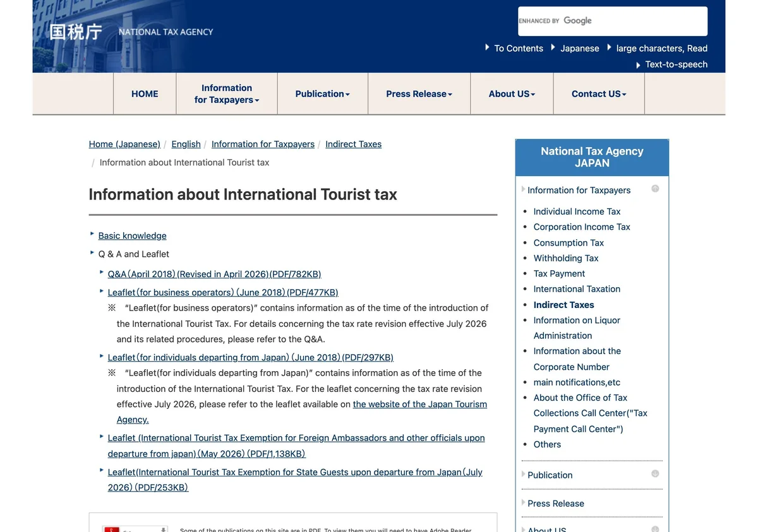Image resolution: width=758 pixels, height=532 pixels.
Task: Open State Guests tax exemption leaflet PDF
Action: coord(295,480)
